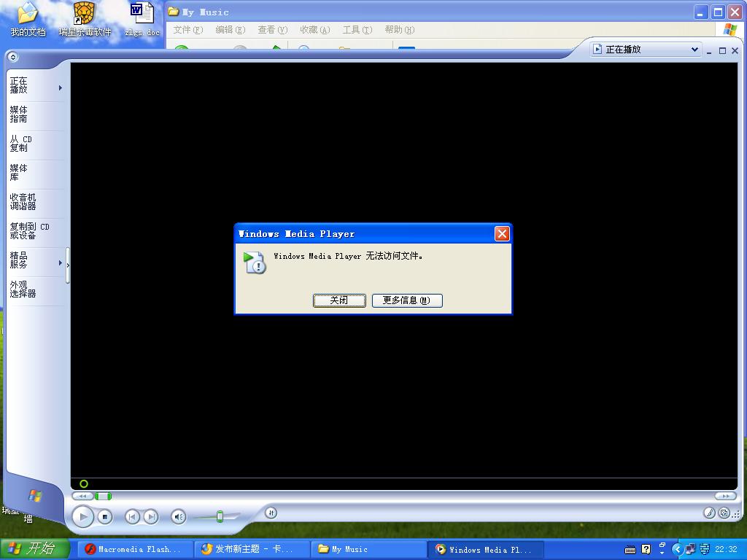Maximize the Media Player window
Viewport: 747px width, 560px height.
722,50
